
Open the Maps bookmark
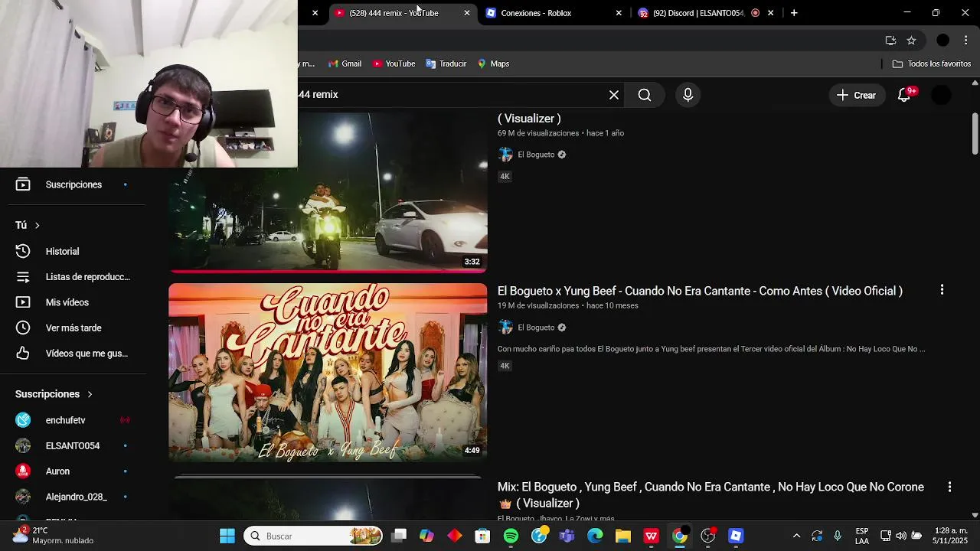tap(493, 64)
